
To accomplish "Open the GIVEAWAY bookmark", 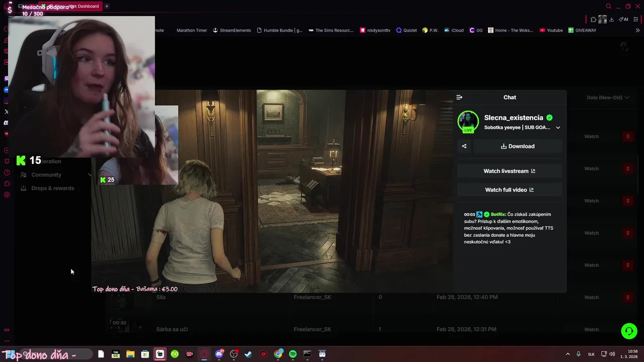I will 582,30.
